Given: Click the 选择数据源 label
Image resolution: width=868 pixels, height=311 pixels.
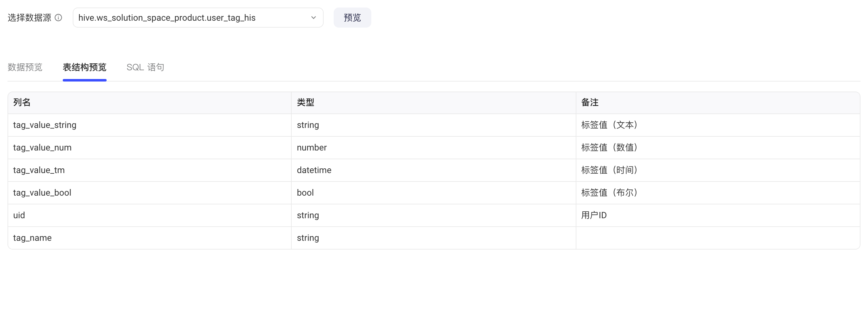Looking at the screenshot, I should coord(29,18).
